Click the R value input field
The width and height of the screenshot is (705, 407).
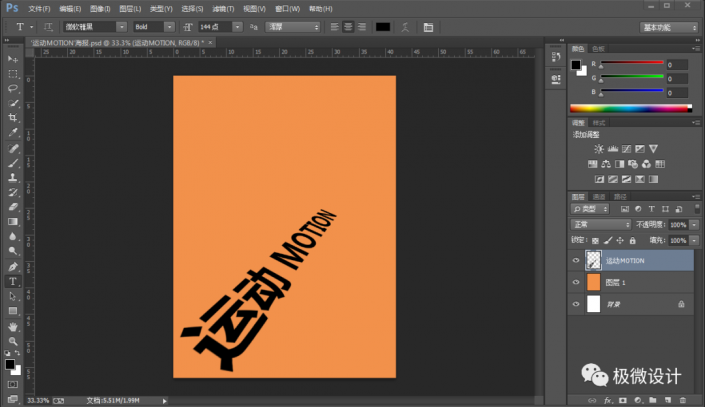click(x=677, y=65)
